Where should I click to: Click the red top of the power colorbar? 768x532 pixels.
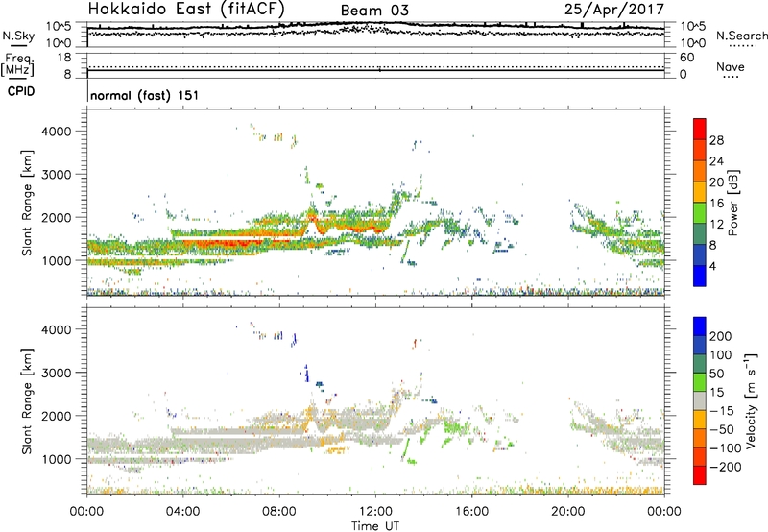(x=700, y=129)
